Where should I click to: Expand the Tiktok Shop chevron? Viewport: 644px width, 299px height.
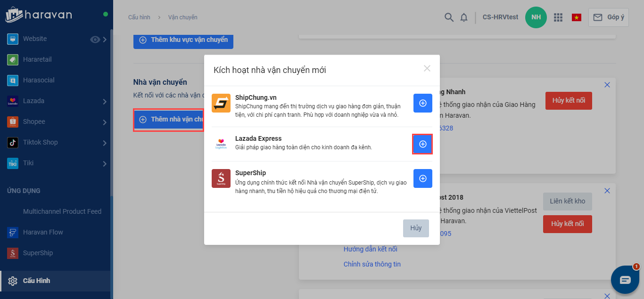pyautogui.click(x=105, y=143)
